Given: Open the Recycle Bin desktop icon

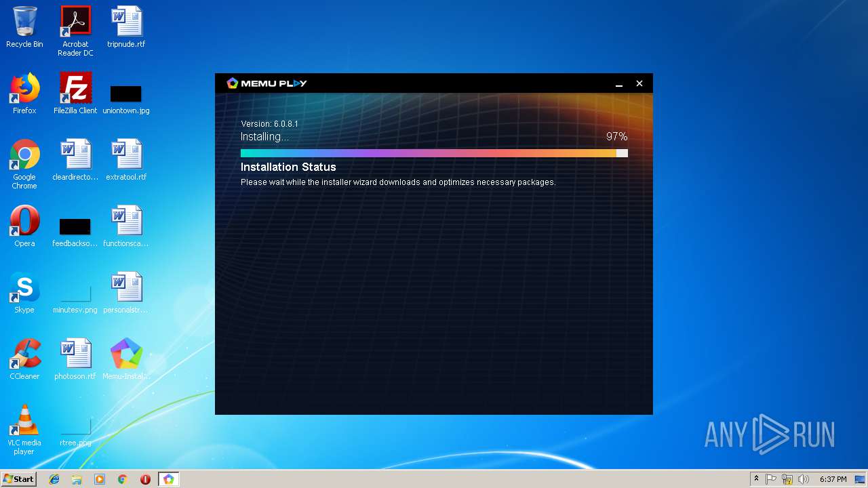Looking at the screenshot, I should [24, 27].
